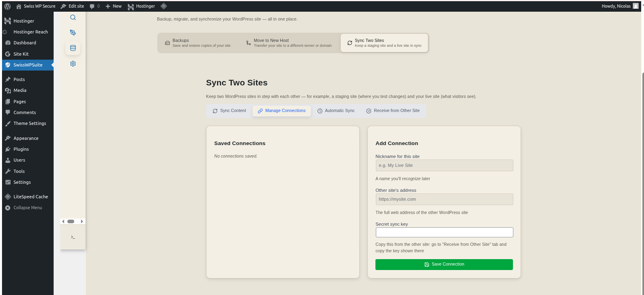
Task: Open the gear settings icon in plugin sidebar
Action: click(x=73, y=64)
